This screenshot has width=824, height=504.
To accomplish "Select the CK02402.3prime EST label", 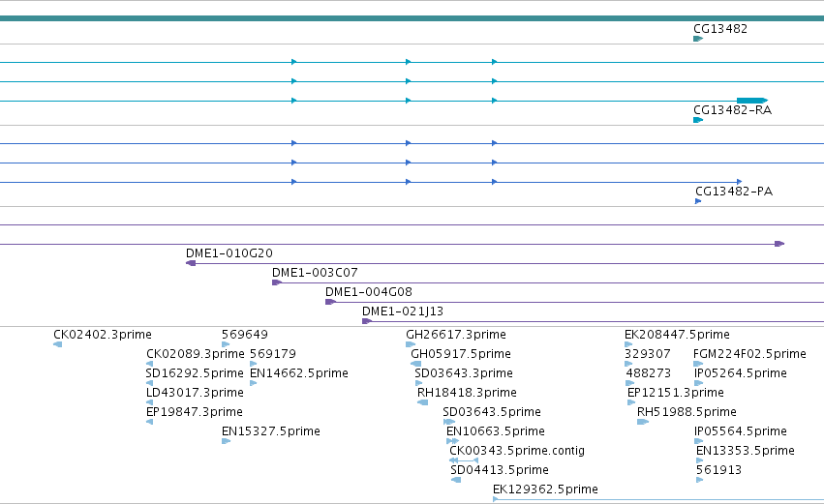I will tap(103, 335).
